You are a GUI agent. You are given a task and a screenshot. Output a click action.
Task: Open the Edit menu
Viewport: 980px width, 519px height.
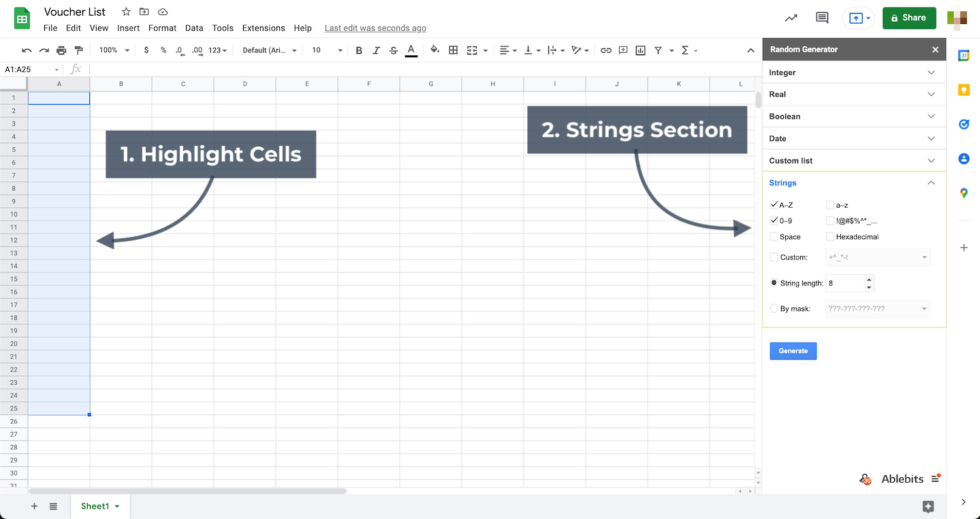[74, 28]
